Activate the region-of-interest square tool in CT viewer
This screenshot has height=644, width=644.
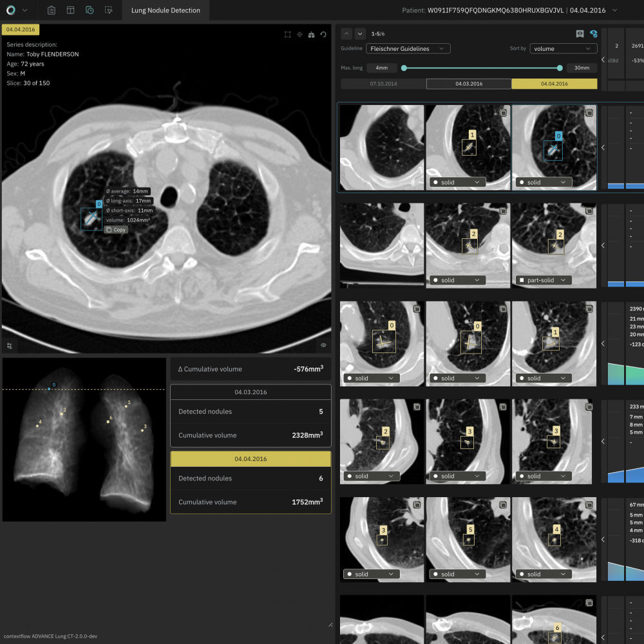point(287,35)
